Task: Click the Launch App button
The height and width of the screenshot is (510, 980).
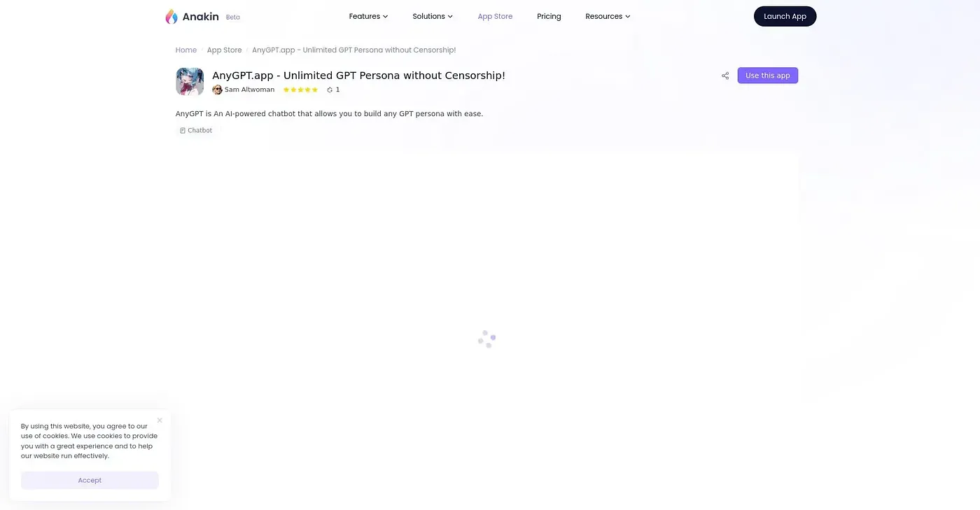Action: (785, 16)
